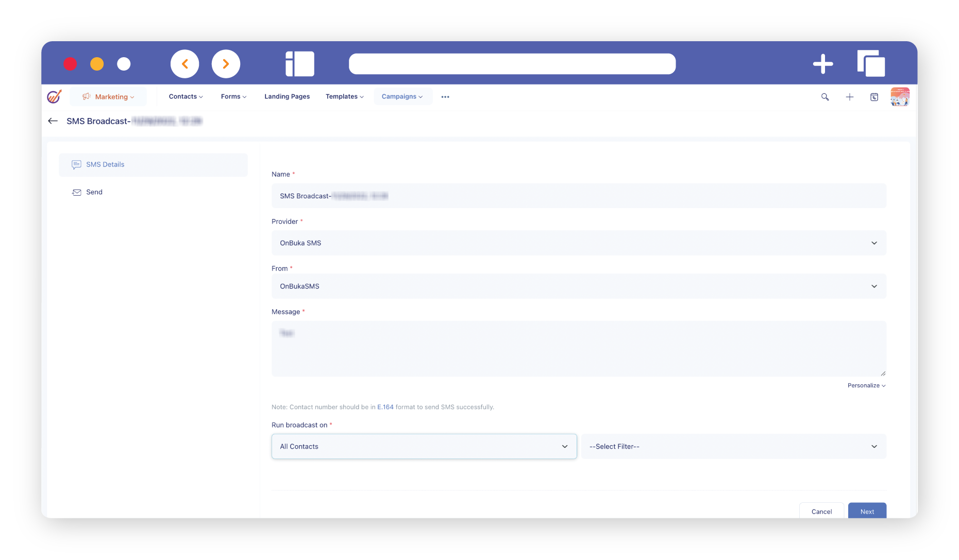The width and height of the screenshot is (959, 560).
Task: Expand the Provider dropdown OnBuka SMS
Action: tap(578, 243)
